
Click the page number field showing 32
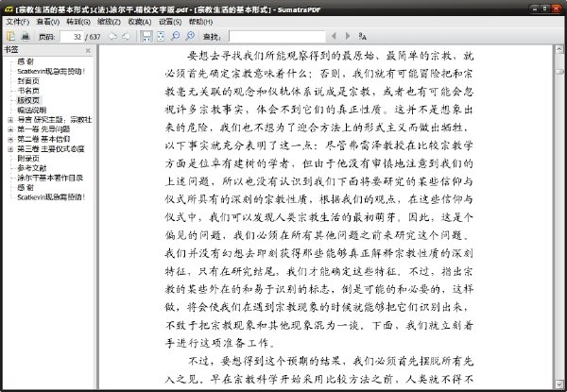(72, 37)
